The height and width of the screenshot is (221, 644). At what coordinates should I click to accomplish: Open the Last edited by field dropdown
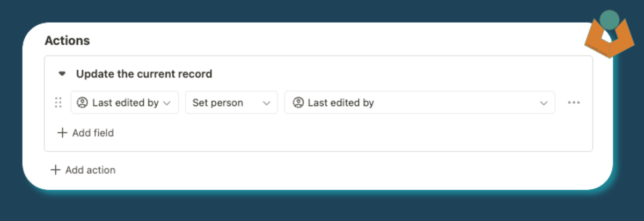(125, 102)
